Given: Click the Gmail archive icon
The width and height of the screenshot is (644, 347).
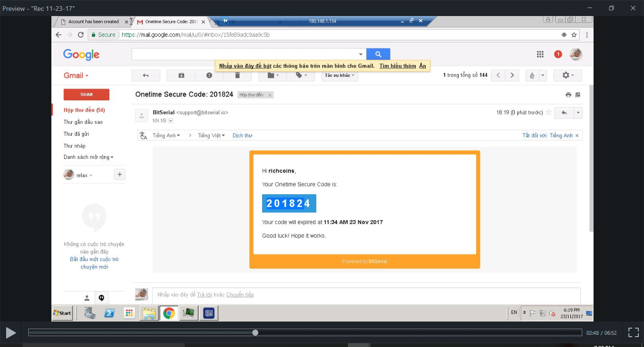Looking at the screenshot, I should pos(182,75).
